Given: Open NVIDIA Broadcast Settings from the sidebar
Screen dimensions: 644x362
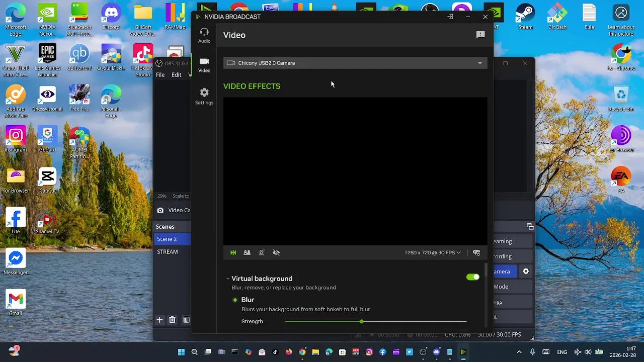Looking at the screenshot, I should click(x=204, y=97).
